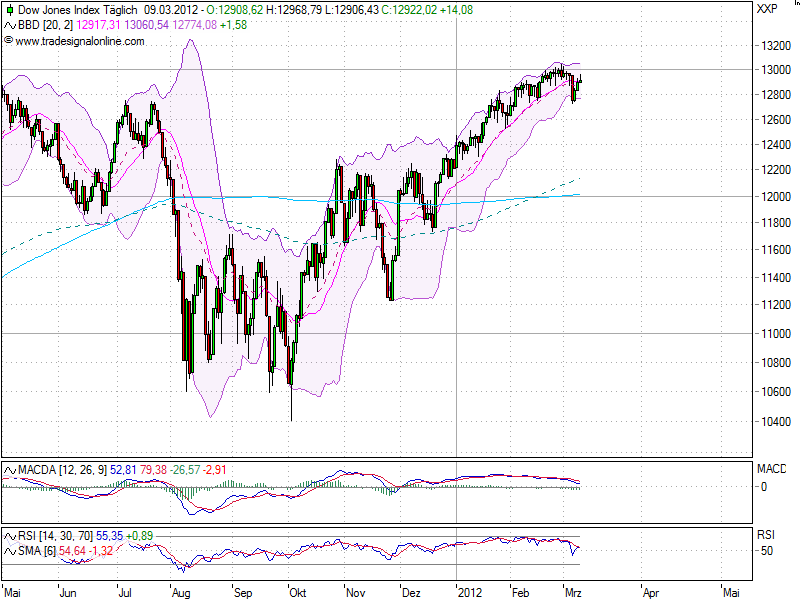Click the Aug label on the time axis

pos(181,593)
